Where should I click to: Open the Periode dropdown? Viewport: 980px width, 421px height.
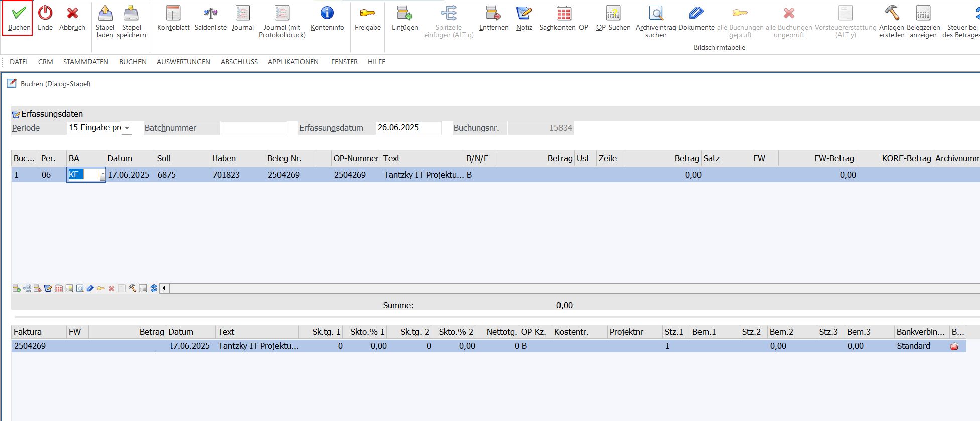(127, 128)
